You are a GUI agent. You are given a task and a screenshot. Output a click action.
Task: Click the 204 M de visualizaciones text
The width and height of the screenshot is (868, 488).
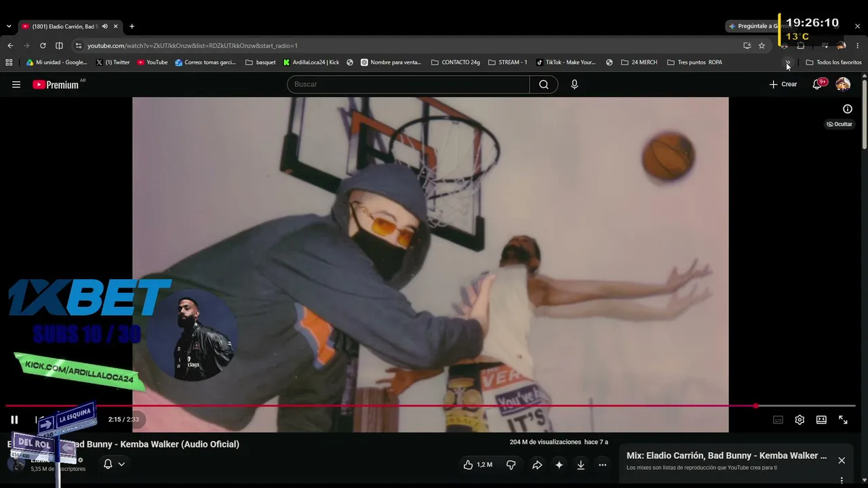[x=546, y=442]
